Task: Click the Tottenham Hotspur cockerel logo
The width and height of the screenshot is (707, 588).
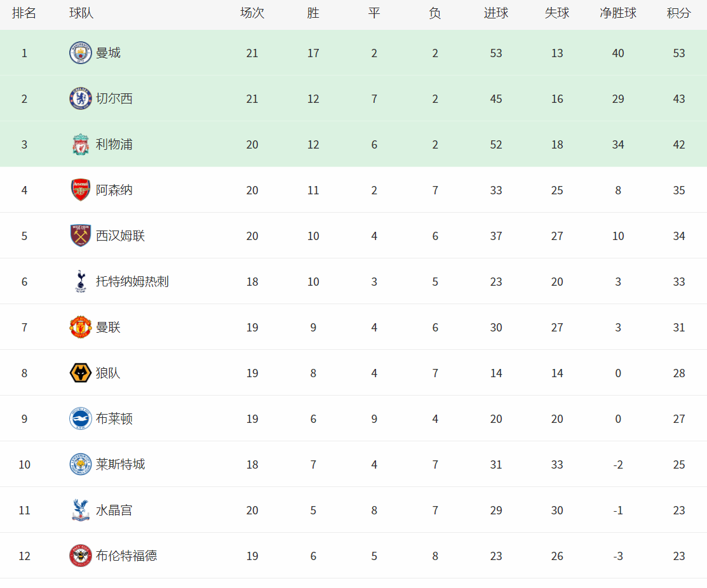Action: pyautogui.click(x=81, y=281)
